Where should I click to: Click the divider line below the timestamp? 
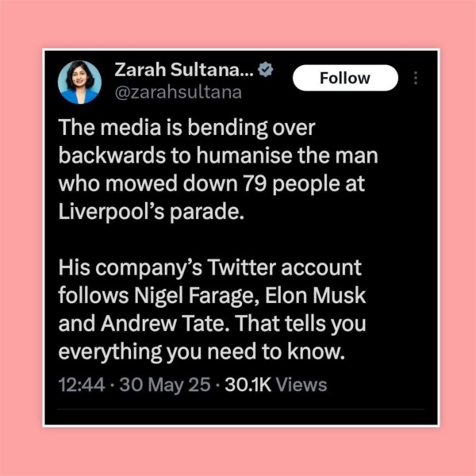(241, 409)
